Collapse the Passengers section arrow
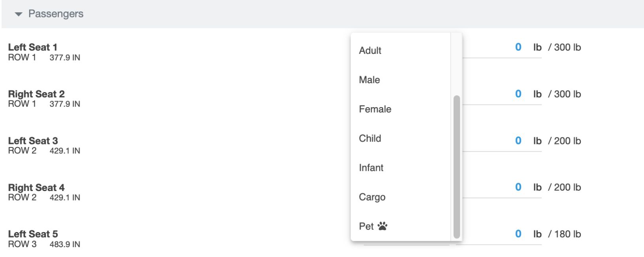 (x=18, y=14)
